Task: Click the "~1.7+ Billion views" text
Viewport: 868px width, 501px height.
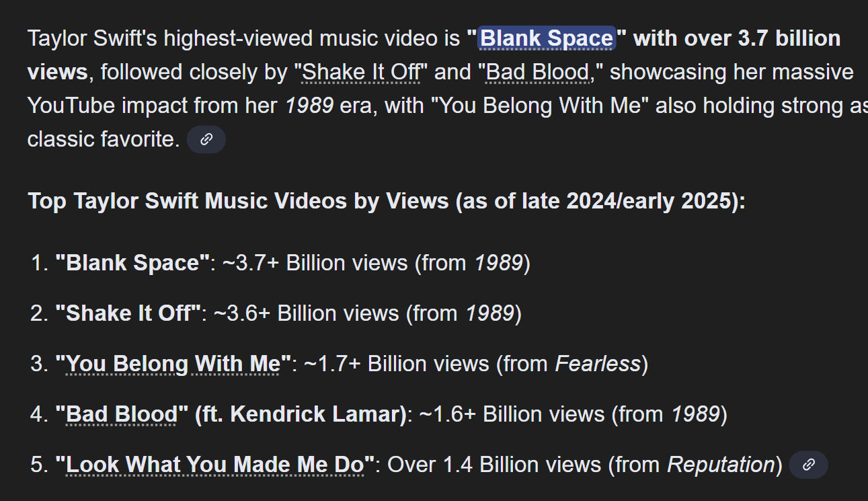Action: coord(397,364)
